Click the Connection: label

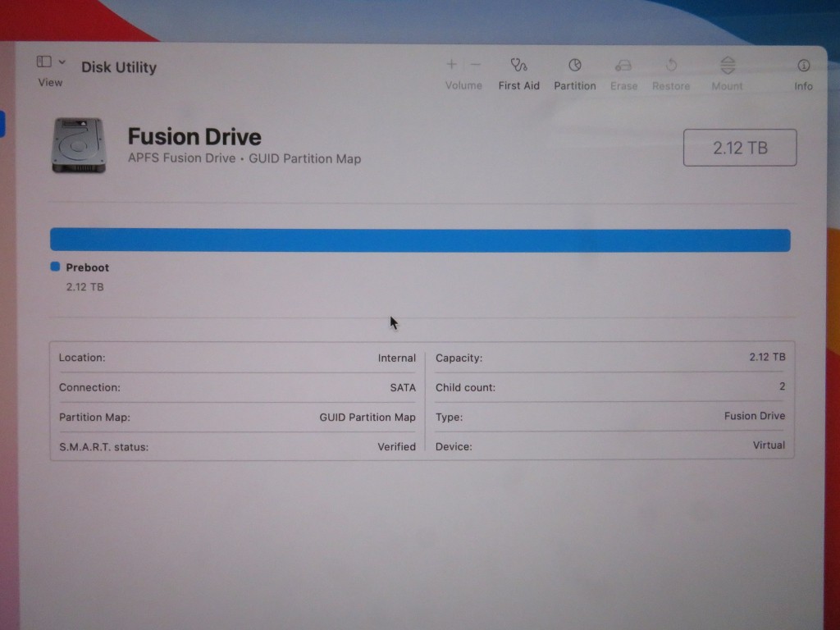tap(89, 387)
